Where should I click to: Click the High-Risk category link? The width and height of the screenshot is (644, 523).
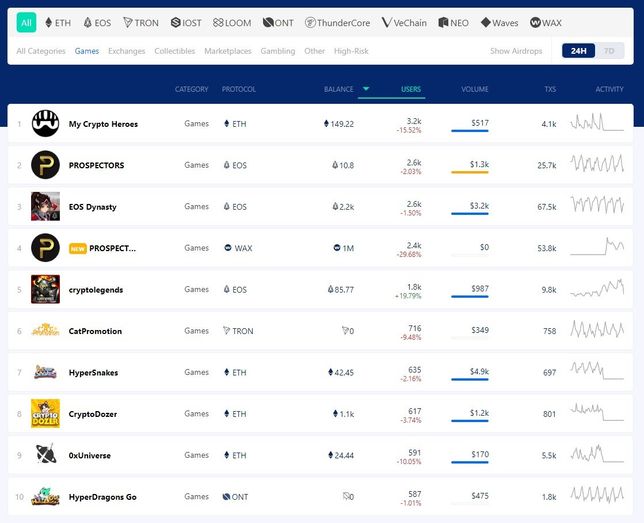click(x=351, y=51)
